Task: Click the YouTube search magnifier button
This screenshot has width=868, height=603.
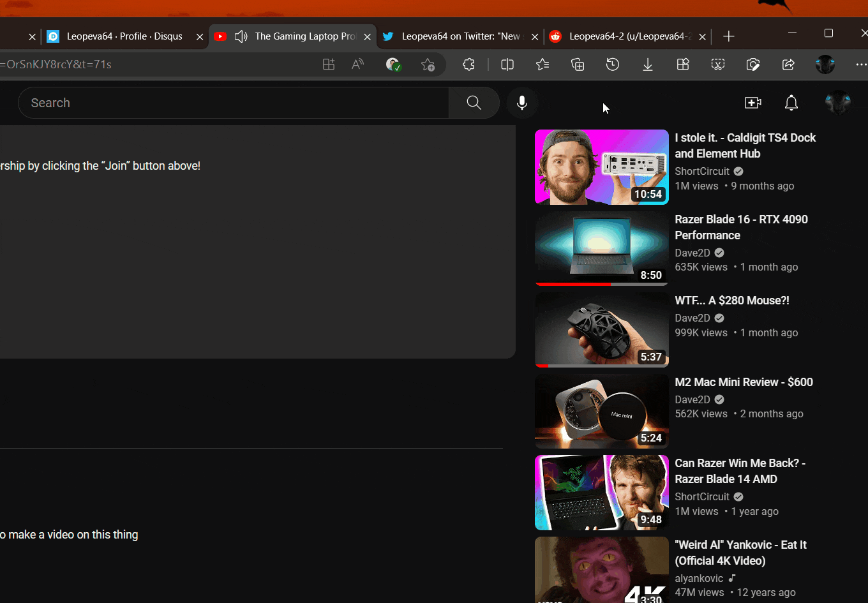Action: coord(474,103)
